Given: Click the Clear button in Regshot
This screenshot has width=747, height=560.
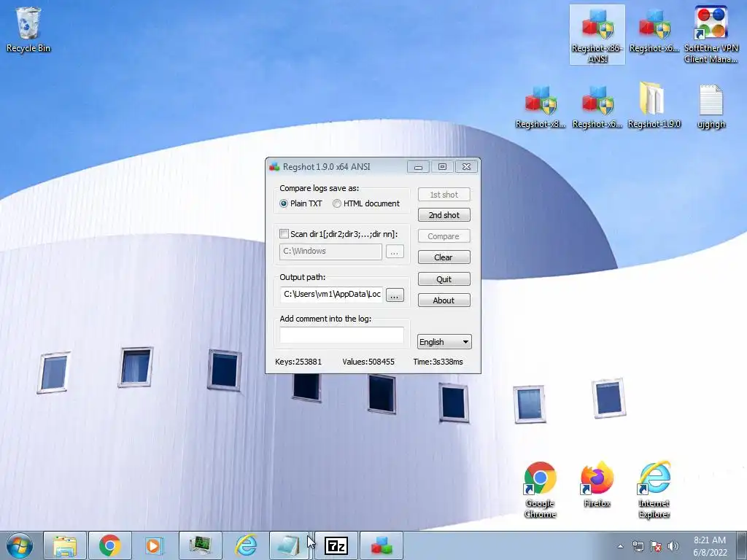Looking at the screenshot, I should point(444,257).
